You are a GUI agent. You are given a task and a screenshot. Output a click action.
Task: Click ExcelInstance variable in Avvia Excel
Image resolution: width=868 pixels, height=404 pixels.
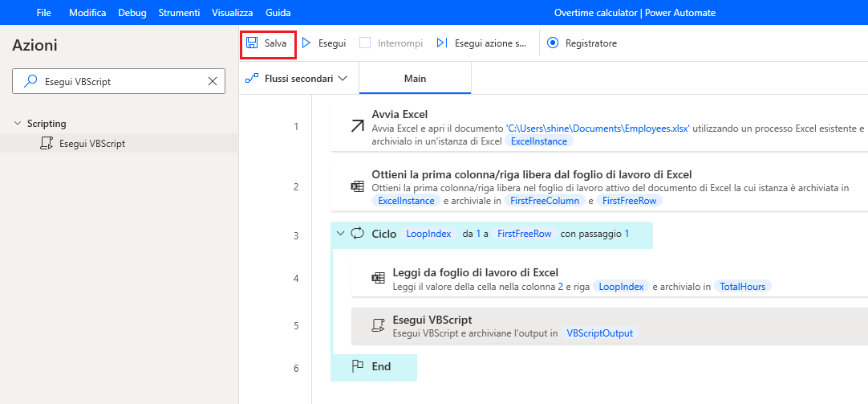538,141
